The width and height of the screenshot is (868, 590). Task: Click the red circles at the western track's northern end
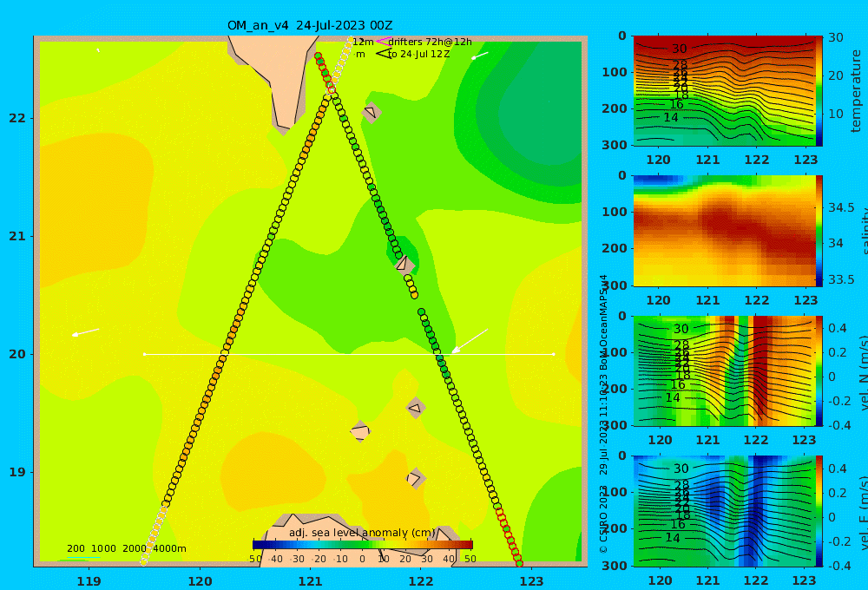[x=325, y=73]
